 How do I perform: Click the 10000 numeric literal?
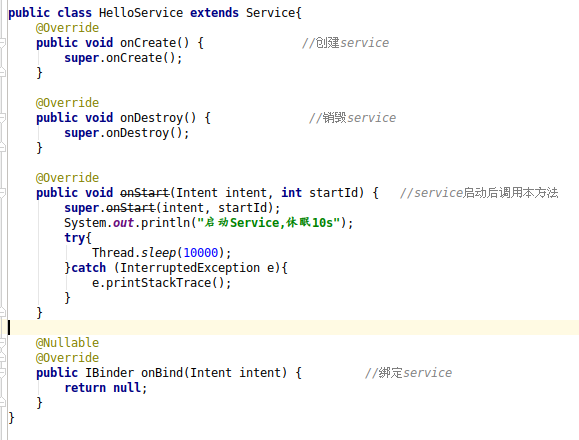(x=201, y=253)
